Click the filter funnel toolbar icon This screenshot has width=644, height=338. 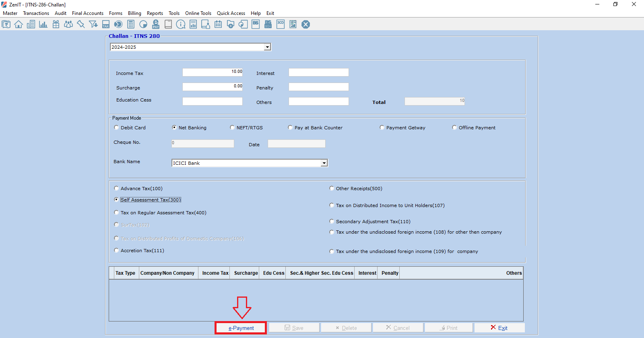point(93,24)
